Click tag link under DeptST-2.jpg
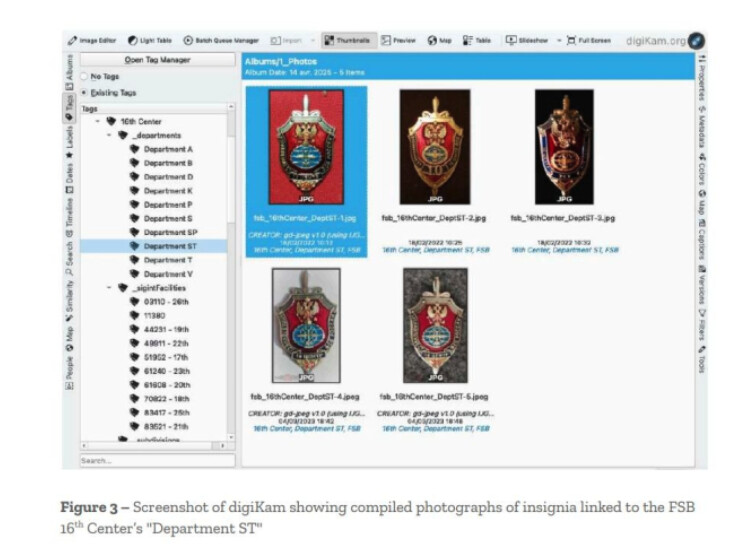The width and height of the screenshot is (755, 548). point(436,250)
